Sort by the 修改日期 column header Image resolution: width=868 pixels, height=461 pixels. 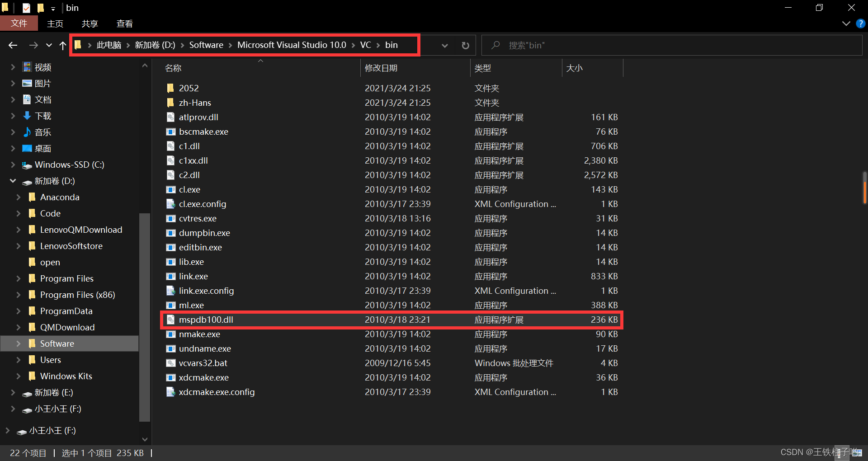click(381, 68)
